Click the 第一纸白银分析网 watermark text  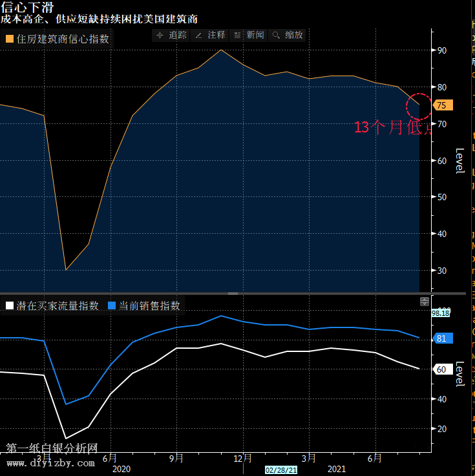pos(52,448)
